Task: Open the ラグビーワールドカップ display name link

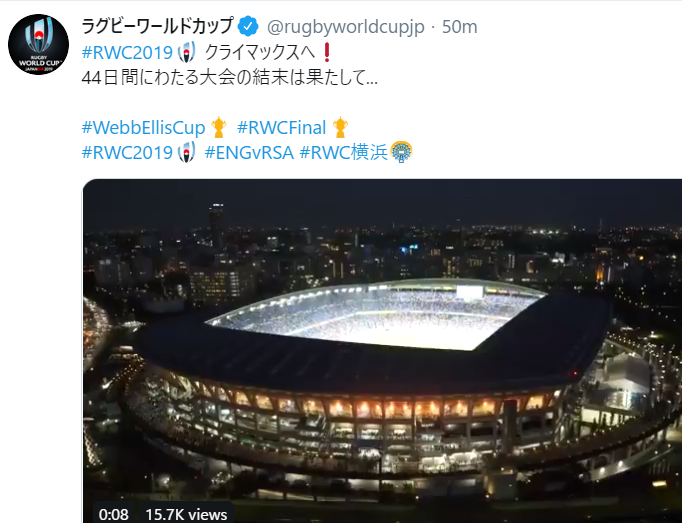Action: coord(157,27)
